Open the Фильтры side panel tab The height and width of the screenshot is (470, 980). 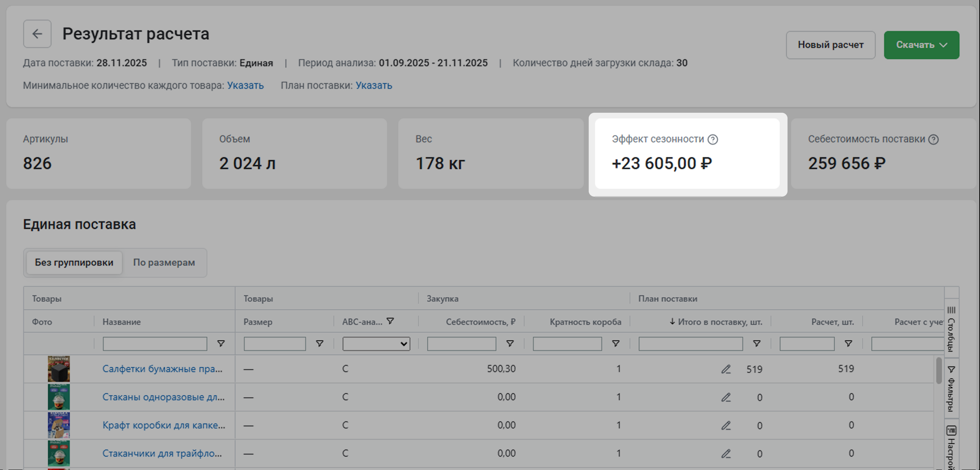point(951,389)
